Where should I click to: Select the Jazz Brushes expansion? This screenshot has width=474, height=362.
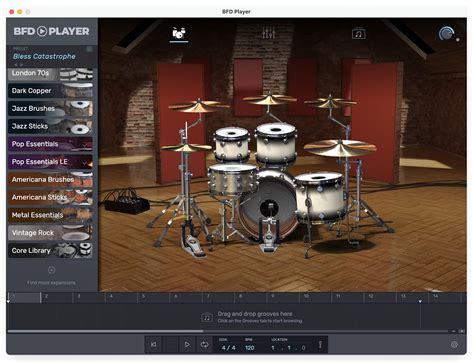click(x=50, y=108)
